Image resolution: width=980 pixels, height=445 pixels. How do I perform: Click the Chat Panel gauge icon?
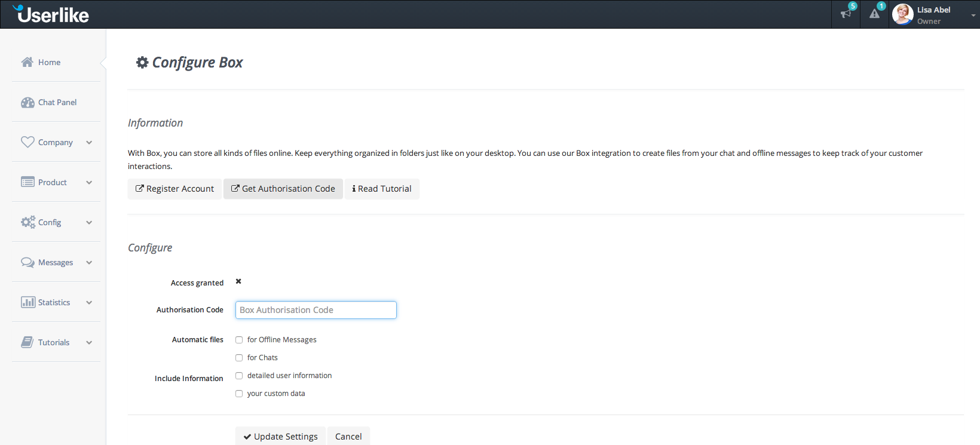pos(27,102)
